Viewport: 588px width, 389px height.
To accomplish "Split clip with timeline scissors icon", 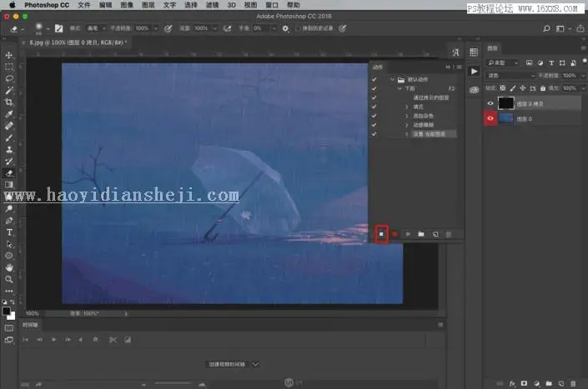I will 113,340.
